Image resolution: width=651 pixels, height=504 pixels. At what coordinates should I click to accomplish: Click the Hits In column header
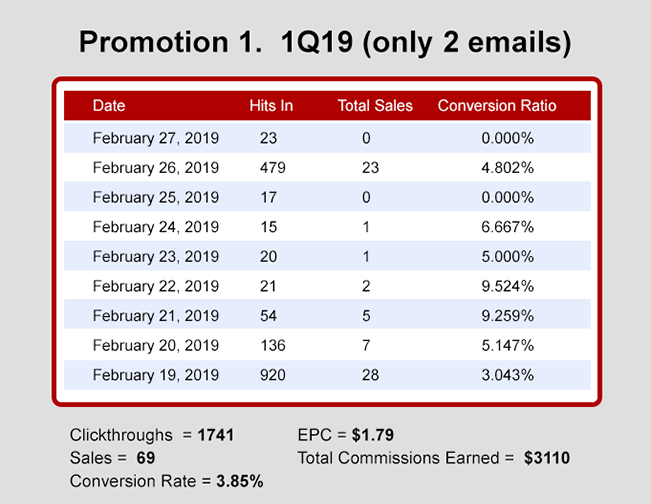click(270, 105)
